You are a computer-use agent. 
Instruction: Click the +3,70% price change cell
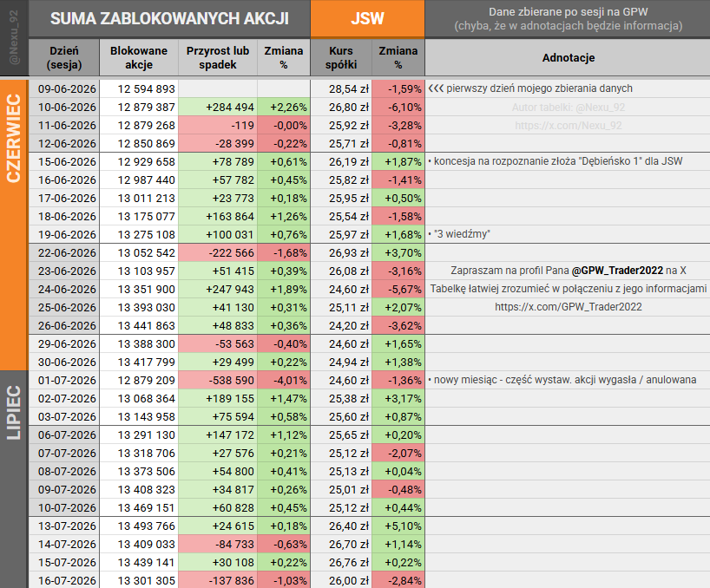pyautogui.click(x=398, y=253)
